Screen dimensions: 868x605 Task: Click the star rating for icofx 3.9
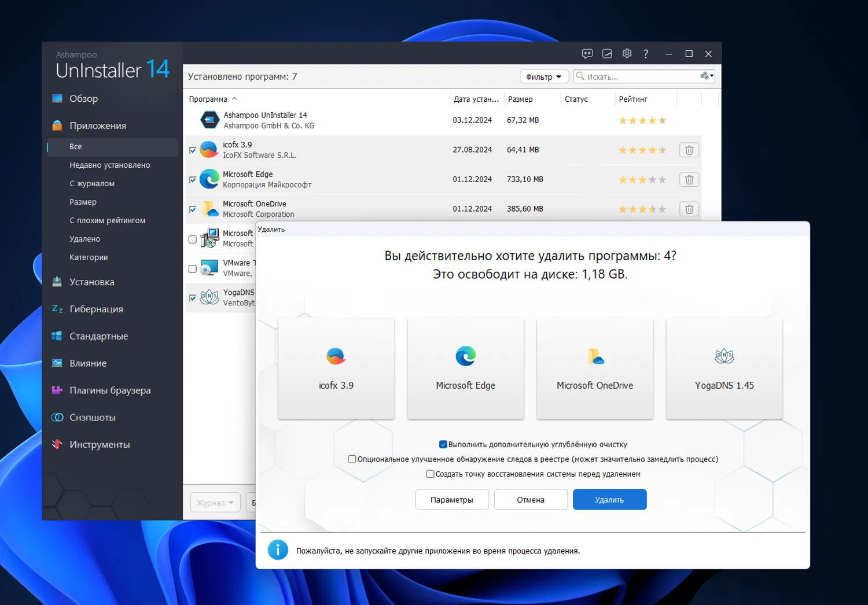pos(642,150)
